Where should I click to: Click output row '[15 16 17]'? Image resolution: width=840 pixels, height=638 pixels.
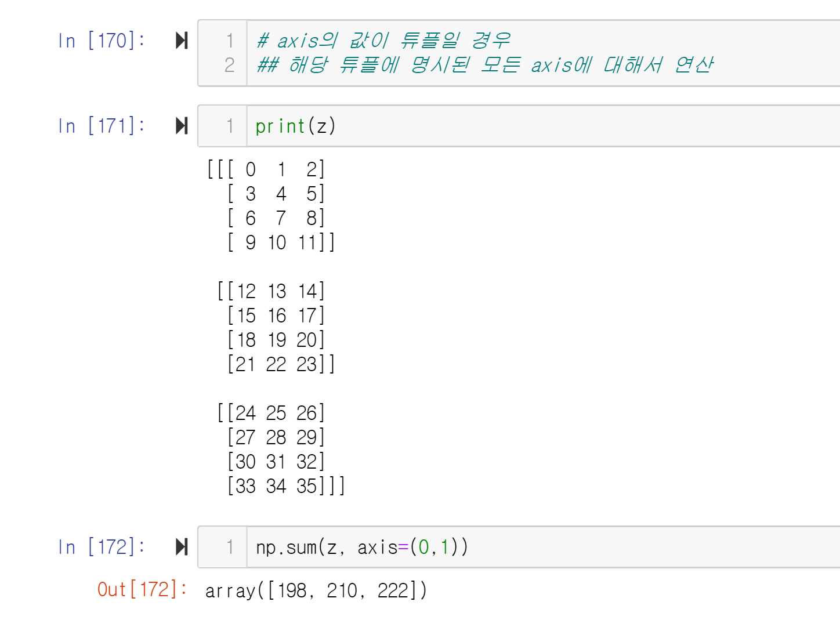(276, 316)
